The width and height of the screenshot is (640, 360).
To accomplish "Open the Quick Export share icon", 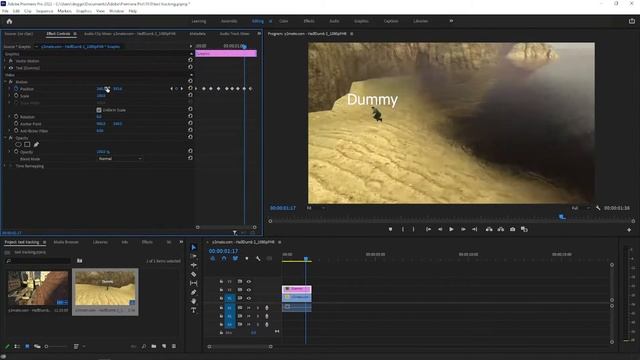I will (x=632, y=21).
